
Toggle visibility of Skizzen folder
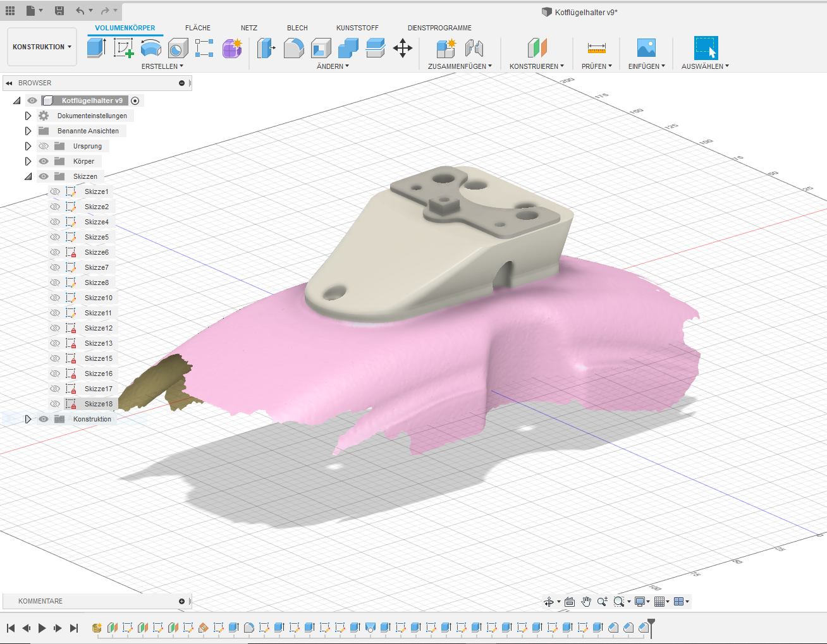pos(44,176)
